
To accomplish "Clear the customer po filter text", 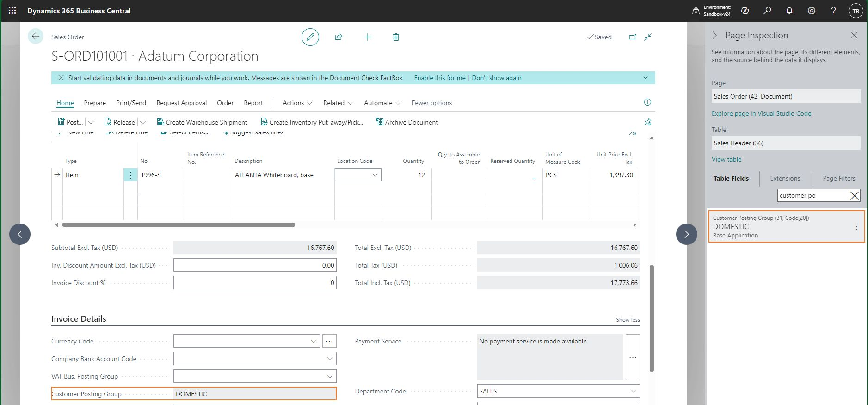I will (855, 196).
